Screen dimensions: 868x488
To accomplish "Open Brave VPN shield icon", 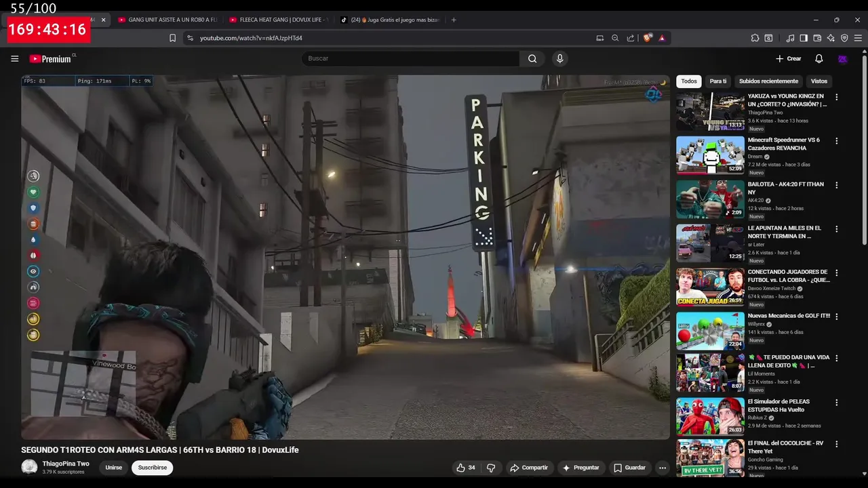I will click(x=844, y=38).
